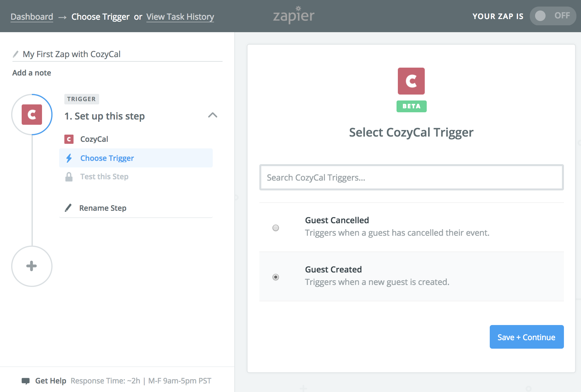581x392 pixels.
Task: Click the CozyCal trigger step circle icon
Action: pos(32,115)
